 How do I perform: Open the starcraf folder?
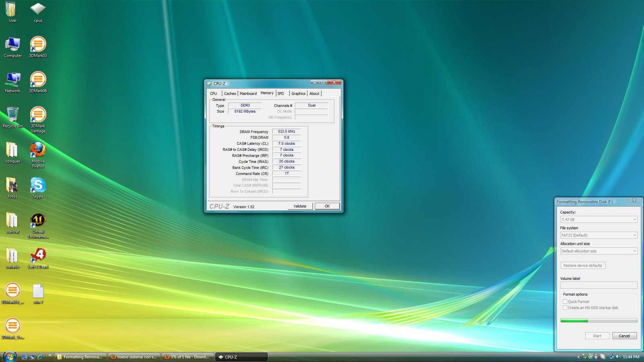click(x=12, y=223)
